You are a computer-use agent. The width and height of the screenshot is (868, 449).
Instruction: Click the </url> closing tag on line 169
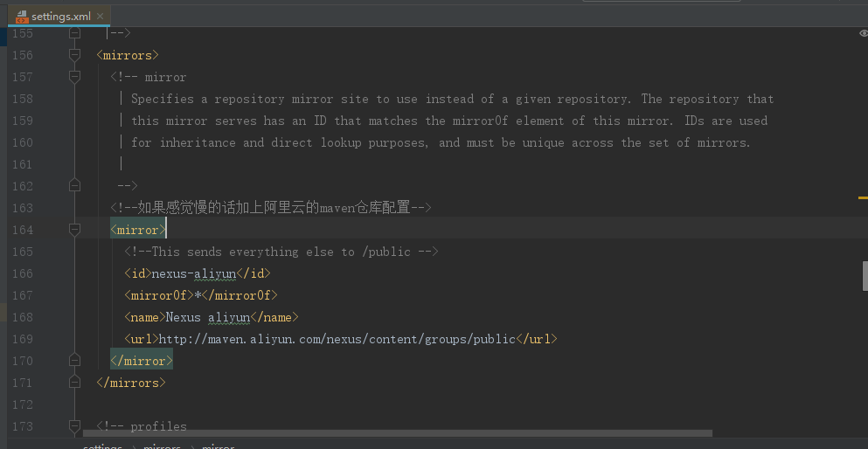click(537, 339)
